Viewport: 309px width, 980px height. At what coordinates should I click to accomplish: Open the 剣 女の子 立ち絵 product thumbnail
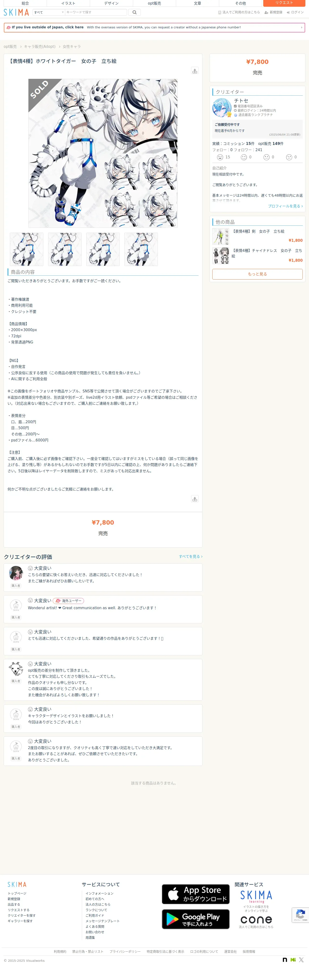click(x=221, y=236)
